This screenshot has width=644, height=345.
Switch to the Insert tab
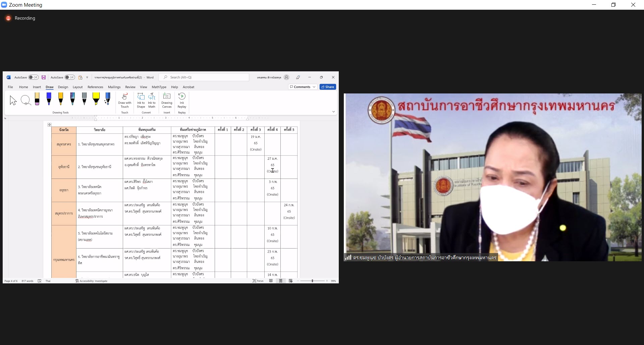click(x=37, y=87)
